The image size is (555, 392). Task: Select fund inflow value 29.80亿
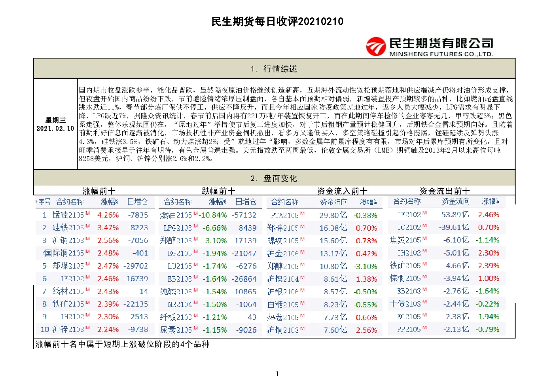(x=333, y=216)
